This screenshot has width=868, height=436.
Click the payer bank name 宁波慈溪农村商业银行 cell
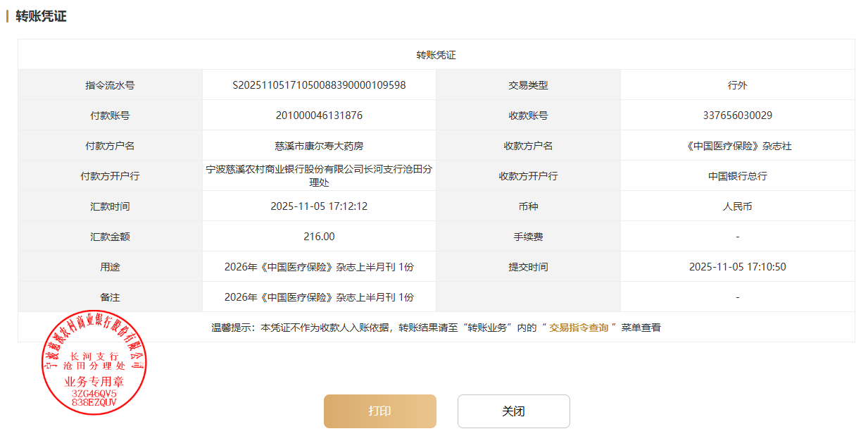click(x=319, y=175)
